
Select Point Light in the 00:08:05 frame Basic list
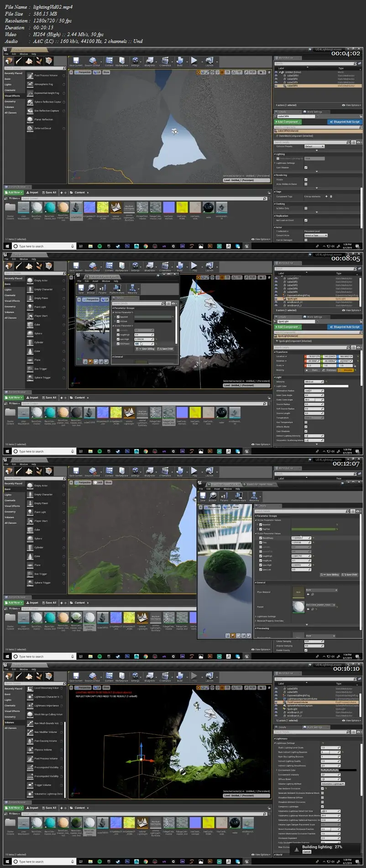pos(46,307)
